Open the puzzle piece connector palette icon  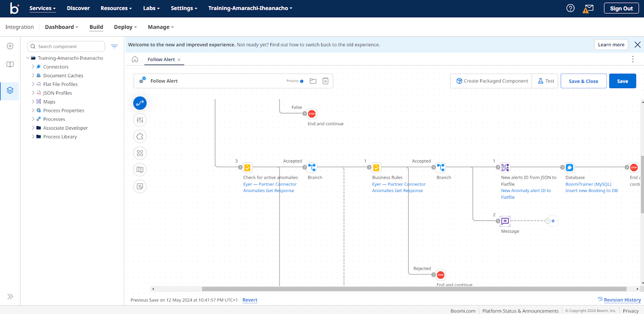click(x=140, y=136)
